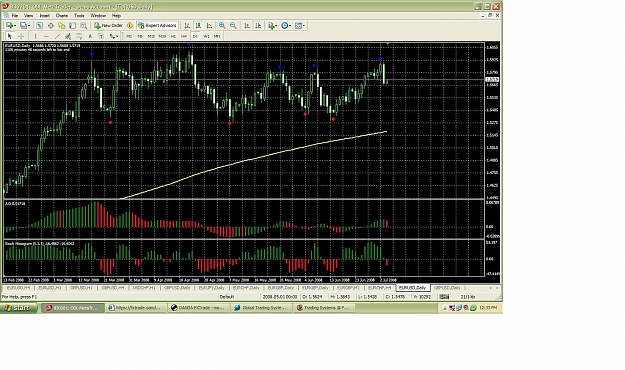Pick the Horizontal Line drawing tool
This screenshot has width=625, height=370.
(46, 36)
